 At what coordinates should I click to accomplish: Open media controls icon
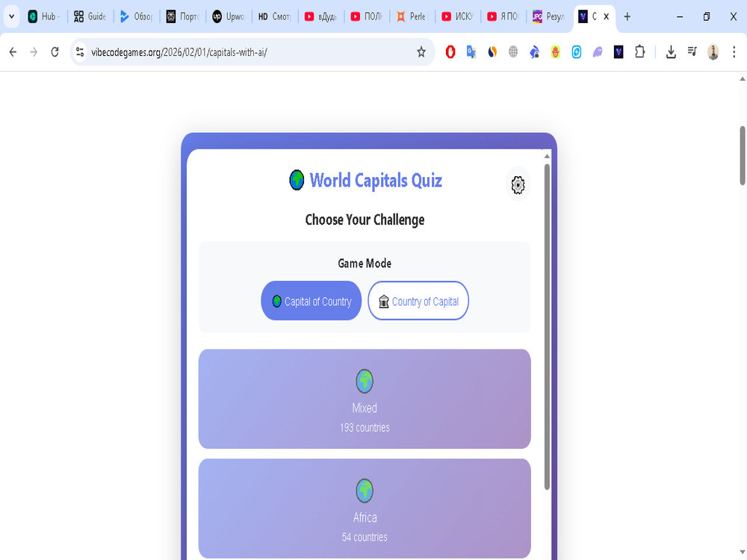pyautogui.click(x=692, y=52)
